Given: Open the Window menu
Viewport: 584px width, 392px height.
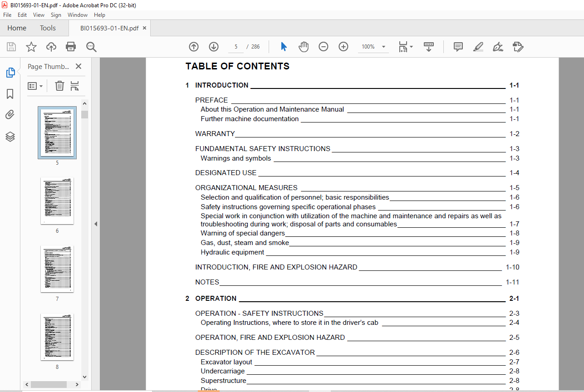Looking at the screenshot, I should 78,15.
